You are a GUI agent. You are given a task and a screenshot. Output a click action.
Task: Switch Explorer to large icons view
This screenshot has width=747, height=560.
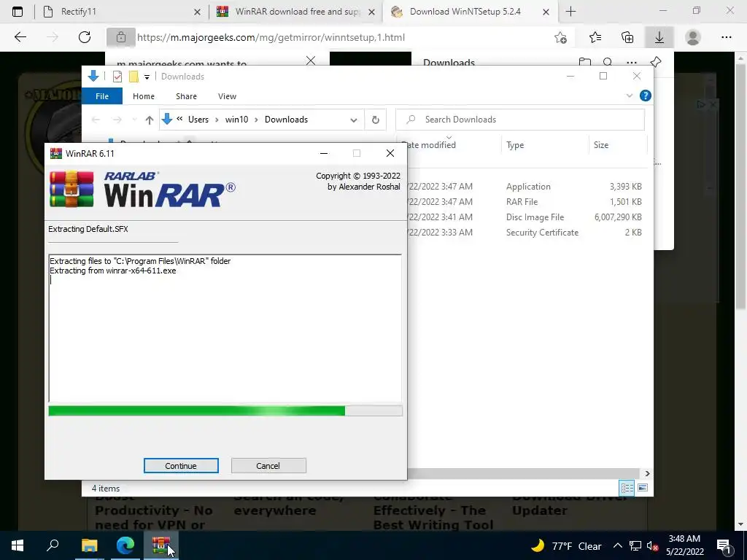click(x=643, y=488)
